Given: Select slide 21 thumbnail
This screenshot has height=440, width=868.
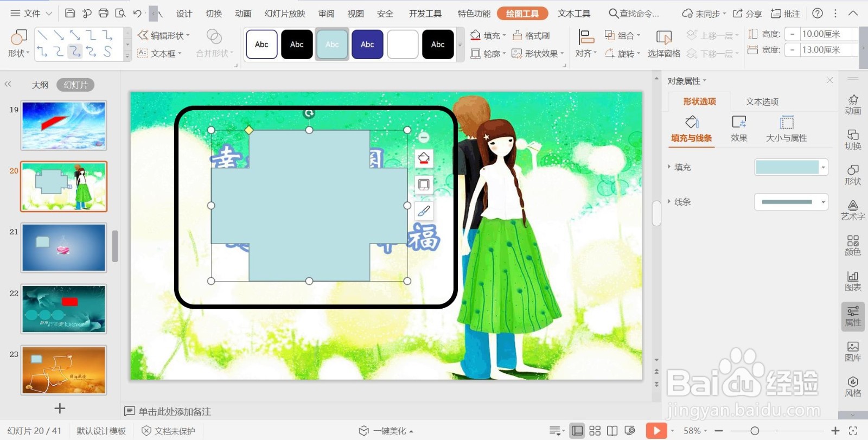Looking at the screenshot, I should pos(63,247).
